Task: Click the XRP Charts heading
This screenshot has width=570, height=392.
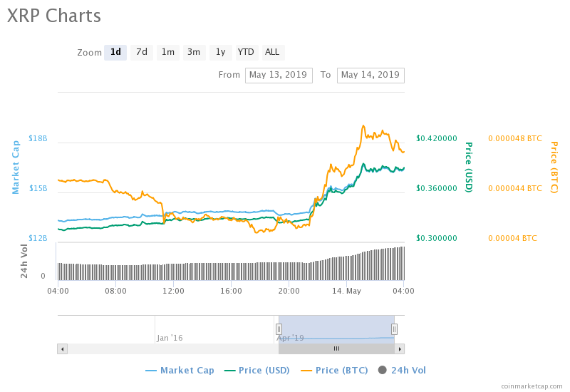Action: pyautogui.click(x=54, y=16)
